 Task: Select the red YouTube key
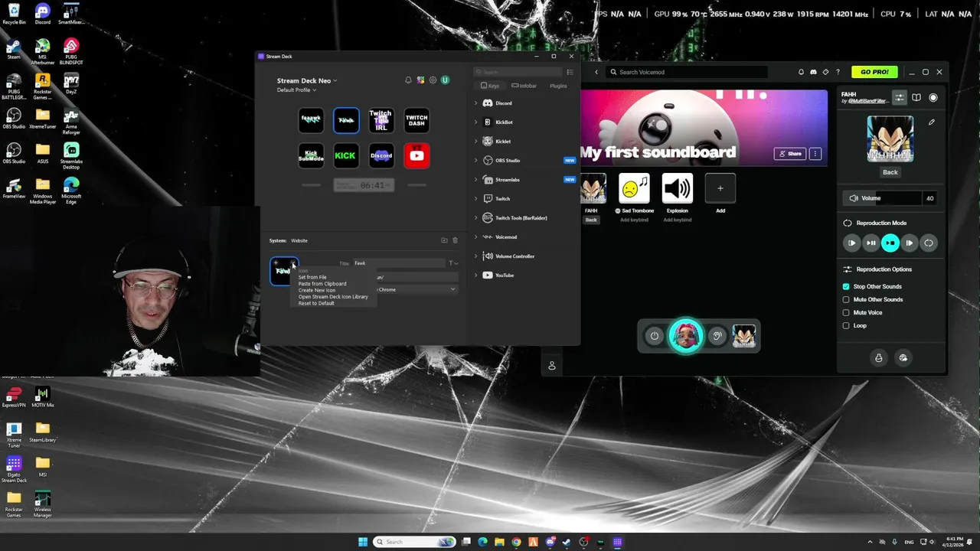416,155
